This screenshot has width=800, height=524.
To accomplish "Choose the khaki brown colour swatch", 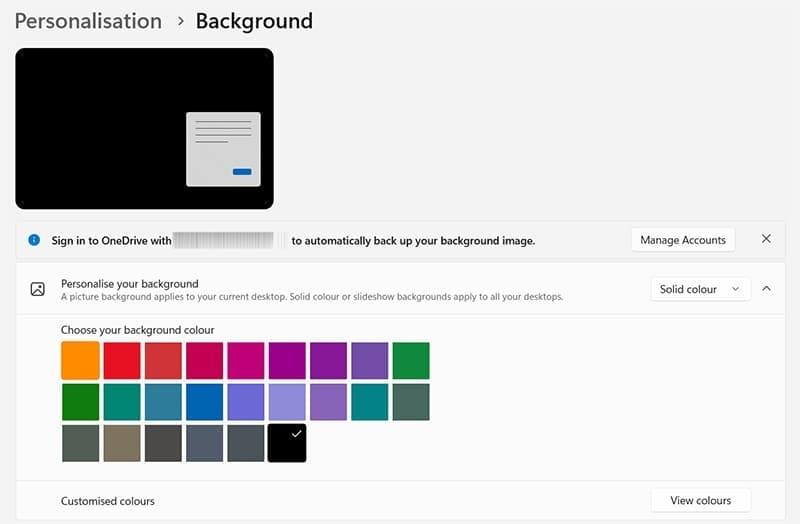I will click(122, 443).
